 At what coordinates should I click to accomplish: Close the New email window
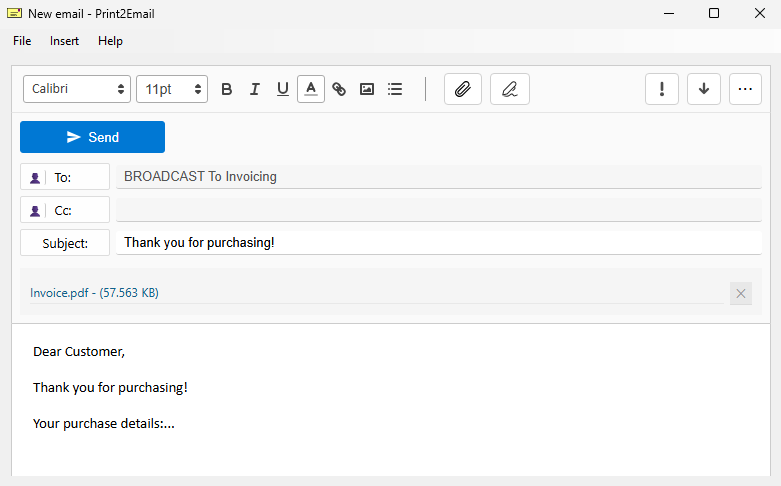click(x=760, y=13)
